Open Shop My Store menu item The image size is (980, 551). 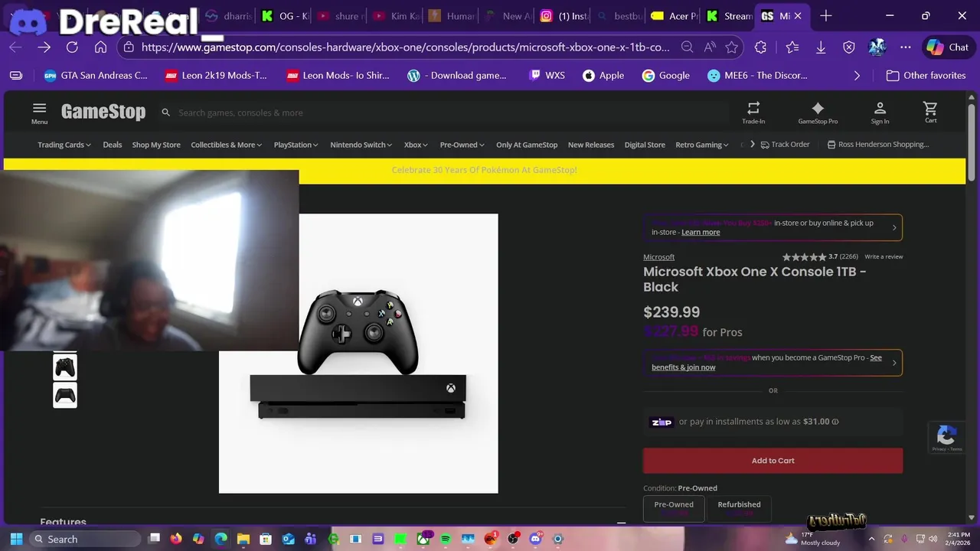[156, 145]
